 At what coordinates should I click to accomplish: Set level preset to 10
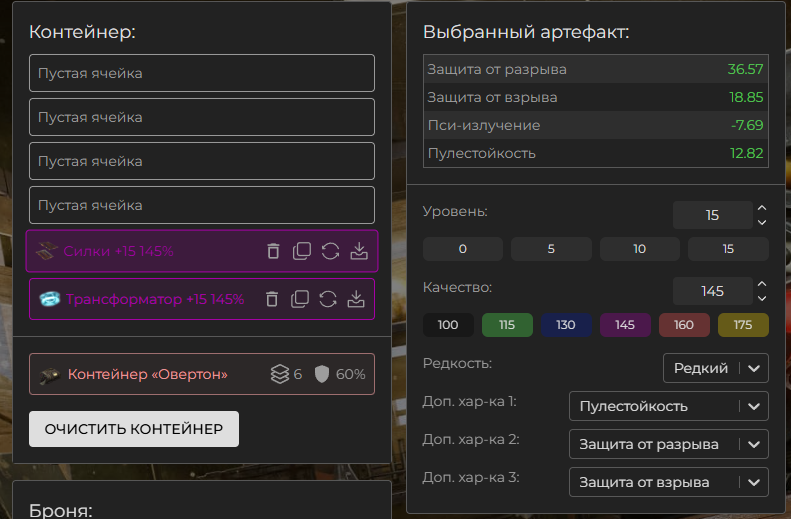click(640, 249)
